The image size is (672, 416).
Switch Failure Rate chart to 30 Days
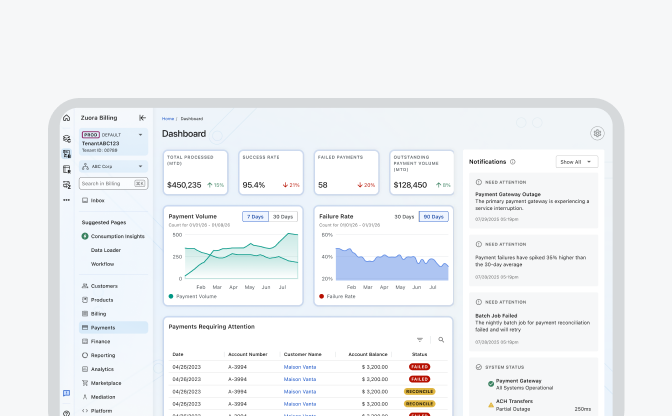404,216
